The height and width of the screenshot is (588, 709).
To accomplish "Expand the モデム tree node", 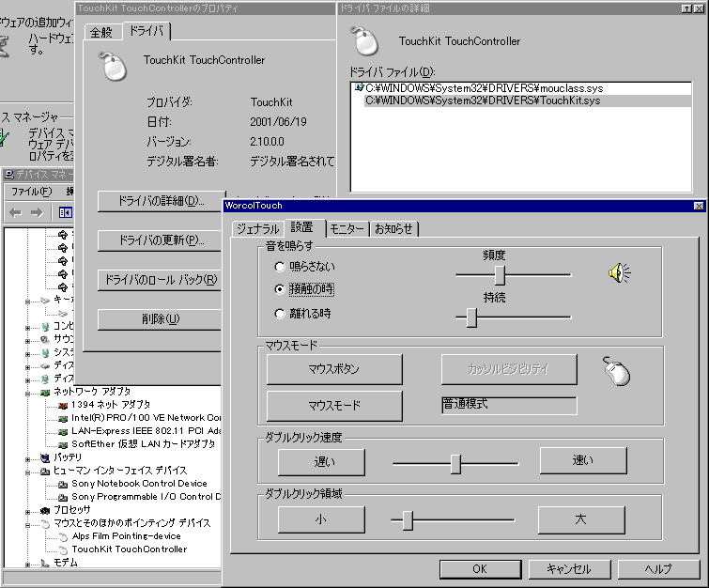I will pyautogui.click(x=27, y=564).
